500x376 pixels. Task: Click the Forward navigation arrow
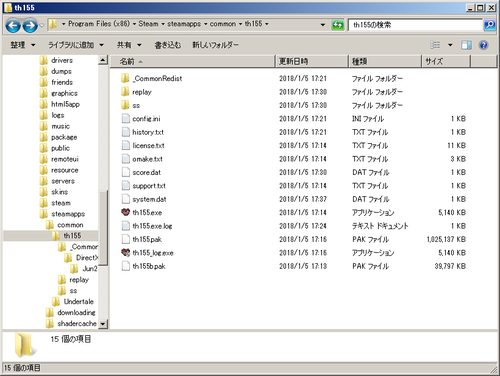[30, 25]
